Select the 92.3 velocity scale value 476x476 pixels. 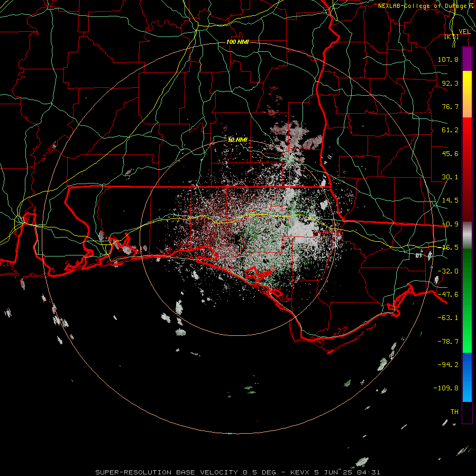click(450, 83)
